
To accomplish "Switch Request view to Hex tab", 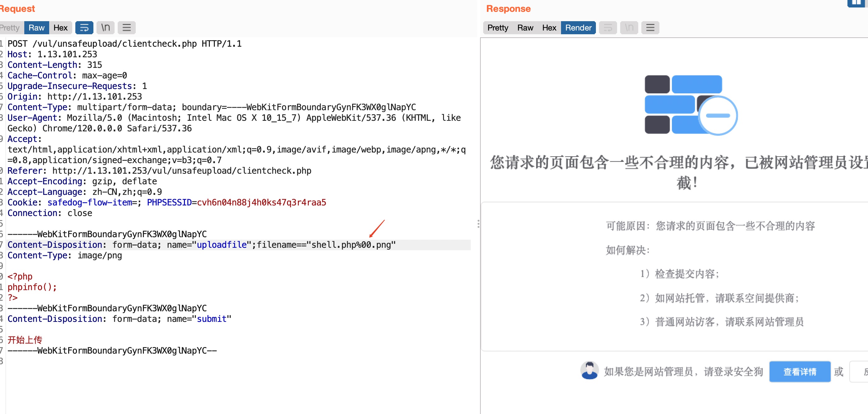I will [x=60, y=28].
